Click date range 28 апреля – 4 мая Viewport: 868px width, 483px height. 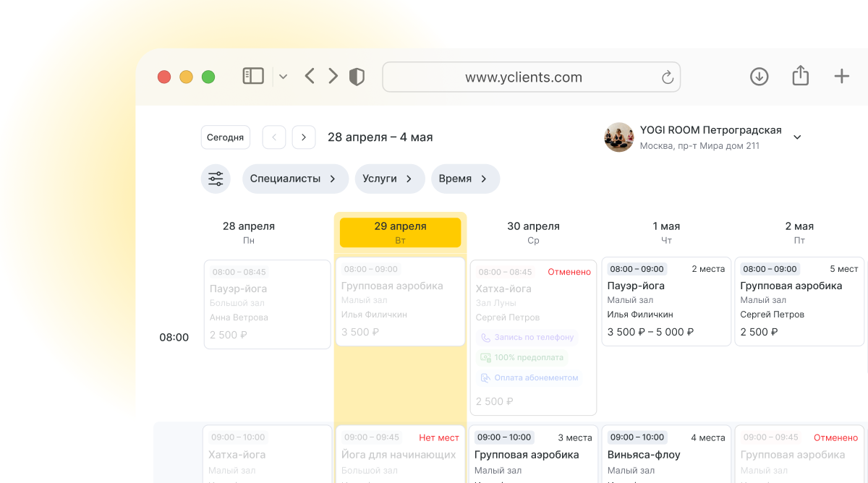(x=380, y=137)
